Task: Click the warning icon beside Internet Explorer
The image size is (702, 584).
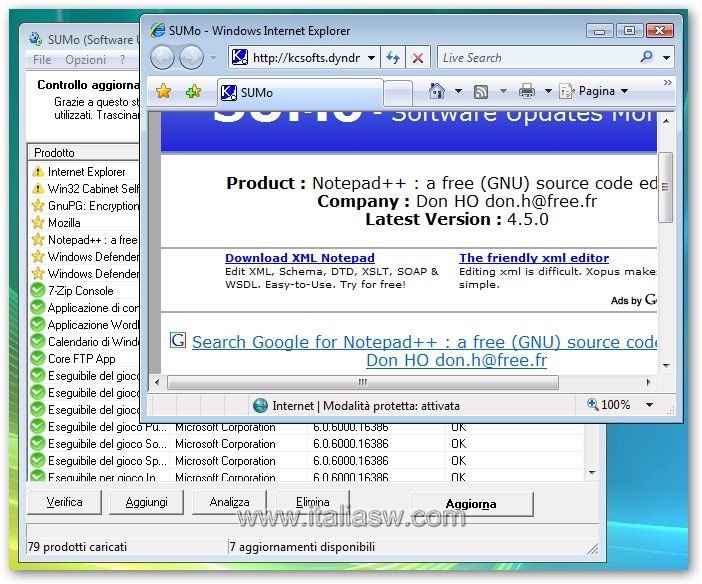Action: (x=38, y=172)
